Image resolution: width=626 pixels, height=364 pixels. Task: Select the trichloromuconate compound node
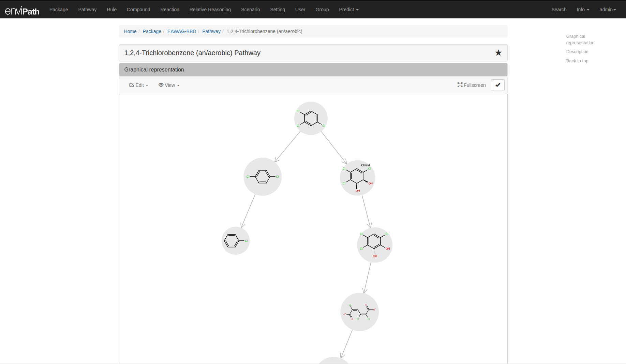pos(359,312)
